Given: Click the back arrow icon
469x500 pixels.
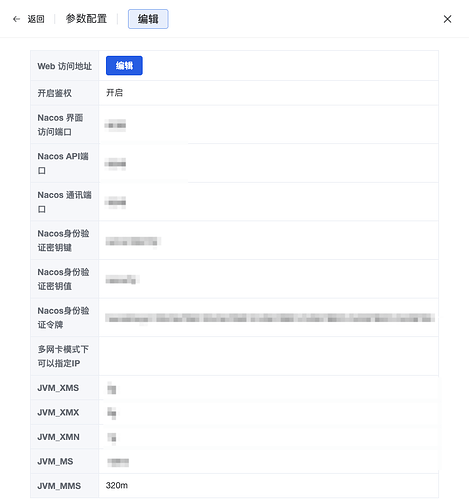Looking at the screenshot, I should pos(16,19).
